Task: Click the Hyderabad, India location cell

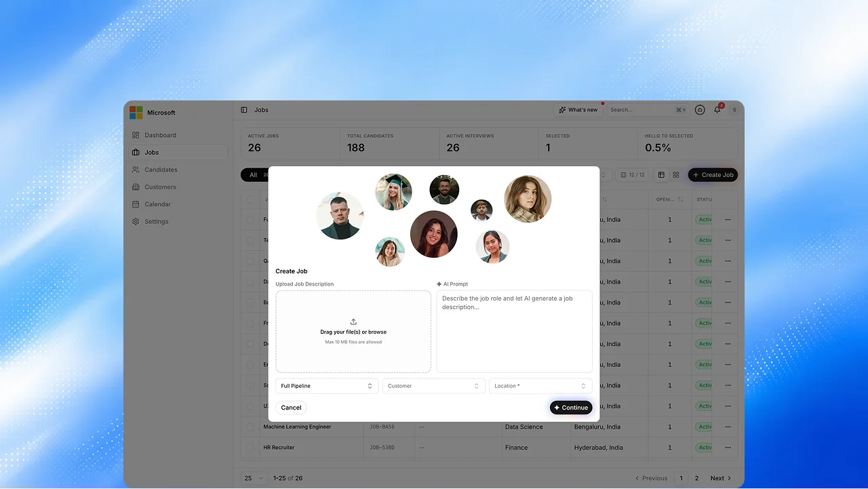Action: (x=597, y=448)
